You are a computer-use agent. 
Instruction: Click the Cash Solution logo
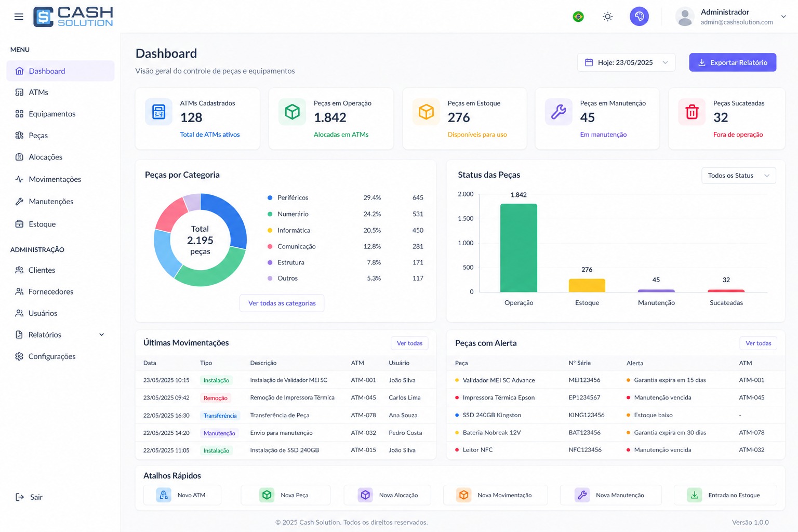click(73, 17)
